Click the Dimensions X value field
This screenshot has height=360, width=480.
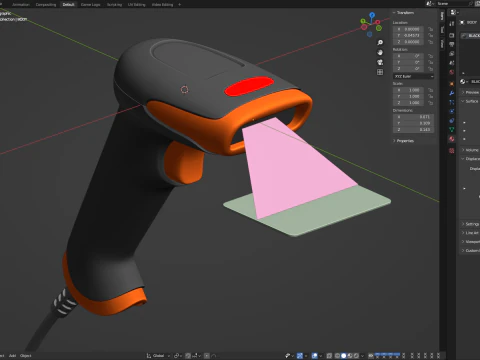pos(414,117)
